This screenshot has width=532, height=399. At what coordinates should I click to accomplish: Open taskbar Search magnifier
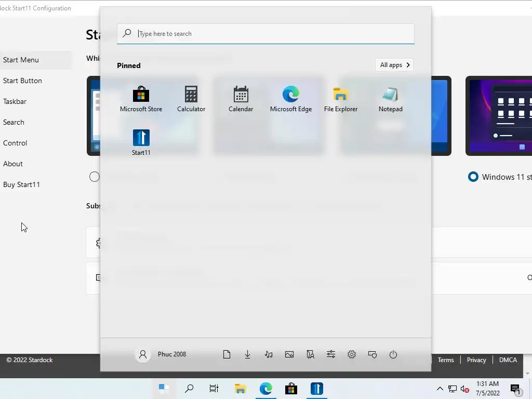pyautogui.click(x=189, y=389)
